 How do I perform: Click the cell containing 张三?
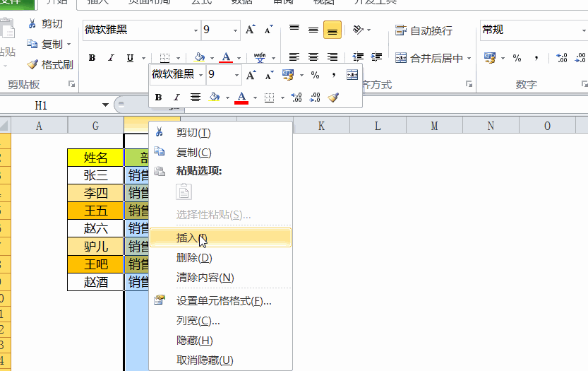tap(95, 175)
